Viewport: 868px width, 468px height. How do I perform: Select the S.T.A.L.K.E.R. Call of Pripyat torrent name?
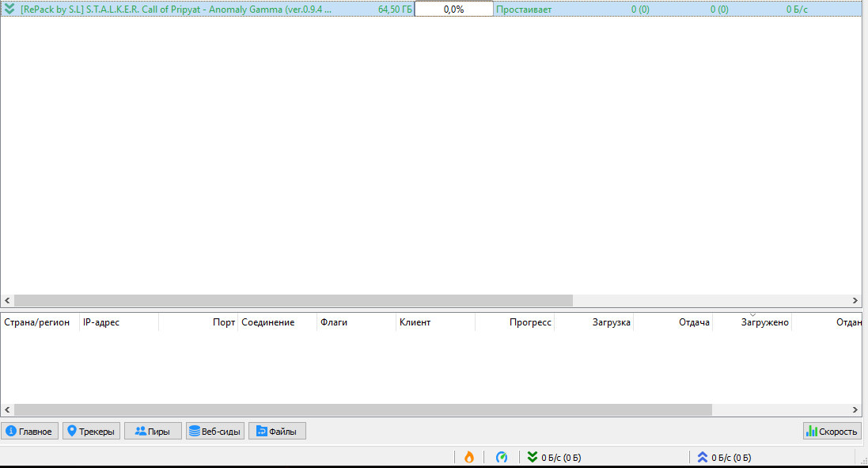point(176,10)
